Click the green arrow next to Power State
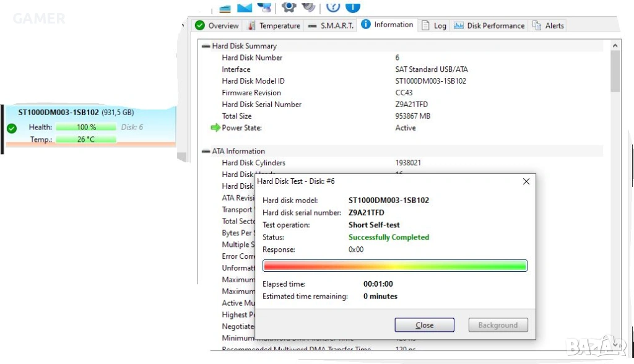634x364 pixels. (215, 128)
